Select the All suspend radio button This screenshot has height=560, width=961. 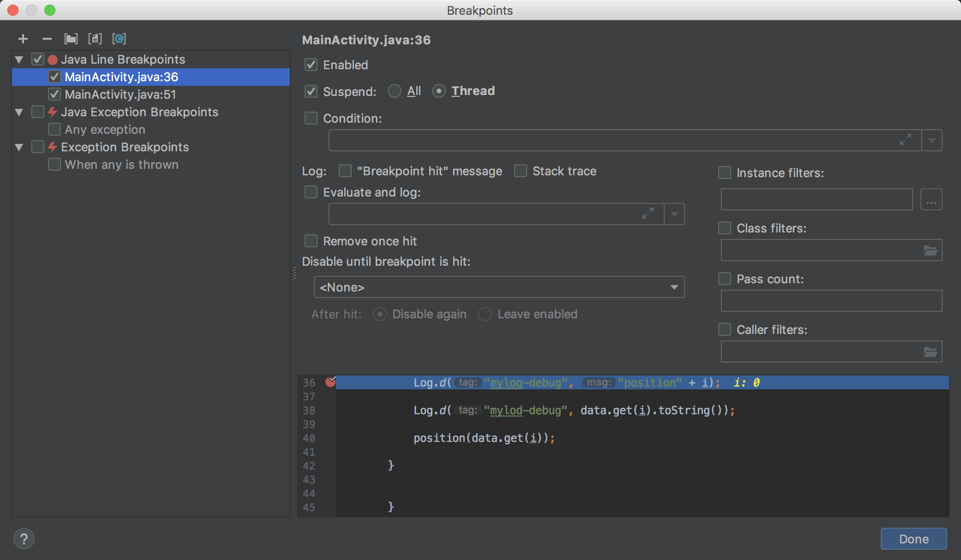395,91
